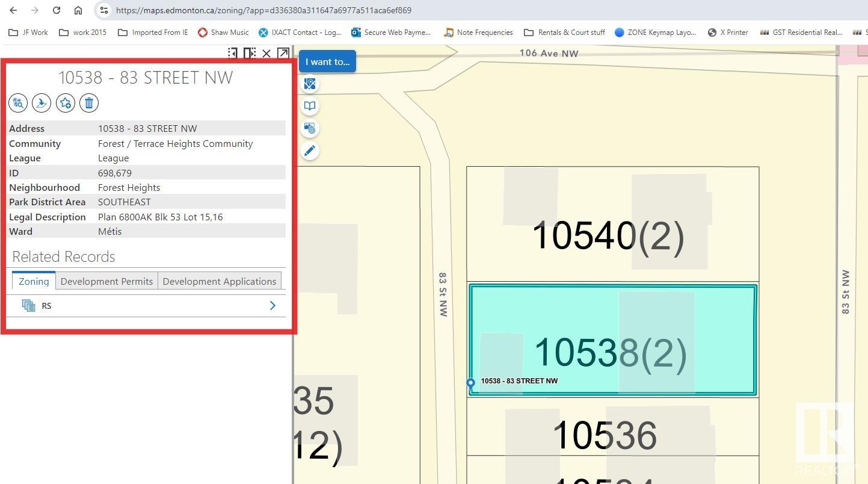Click the map marker pin for 10538 - 83 Street
Screen dimensions: 868x484
click(x=471, y=384)
